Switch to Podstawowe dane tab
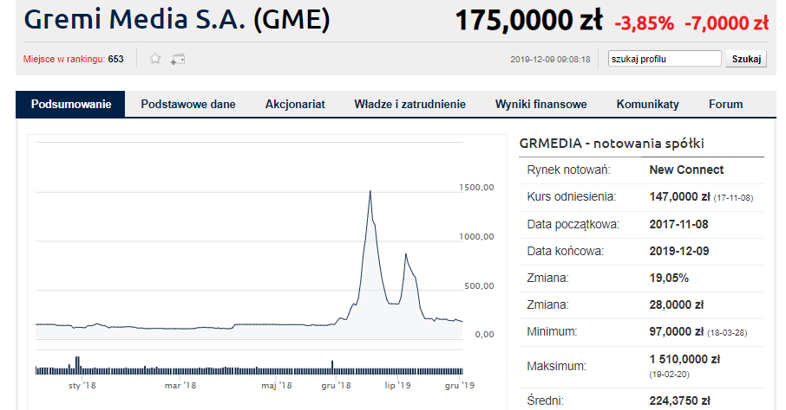 coord(188,104)
